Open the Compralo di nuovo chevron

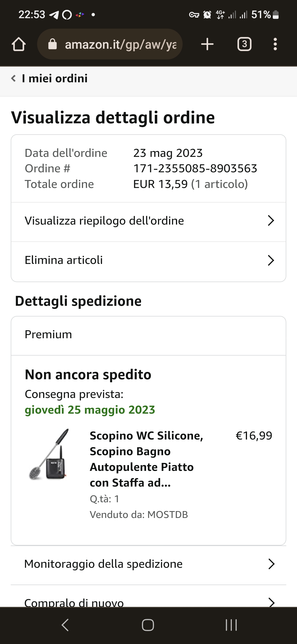click(271, 602)
